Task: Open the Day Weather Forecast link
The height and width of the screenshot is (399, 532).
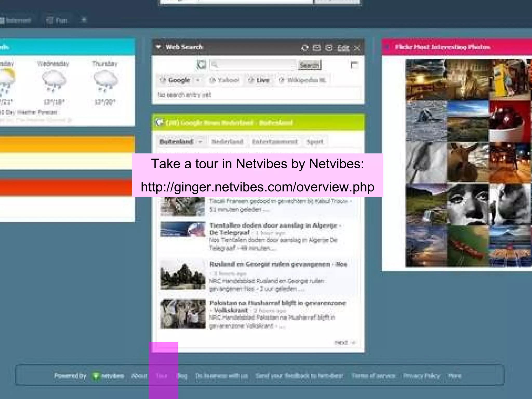Action: coord(29,112)
